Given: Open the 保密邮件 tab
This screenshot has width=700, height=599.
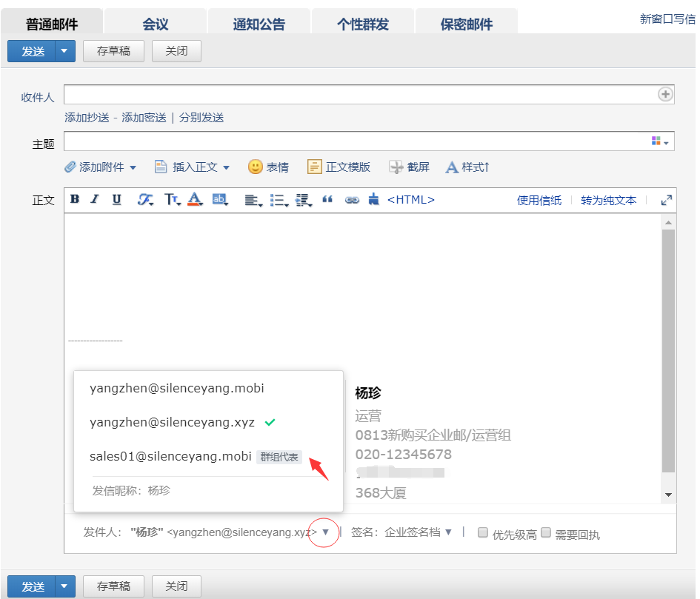Looking at the screenshot, I should pos(467,24).
